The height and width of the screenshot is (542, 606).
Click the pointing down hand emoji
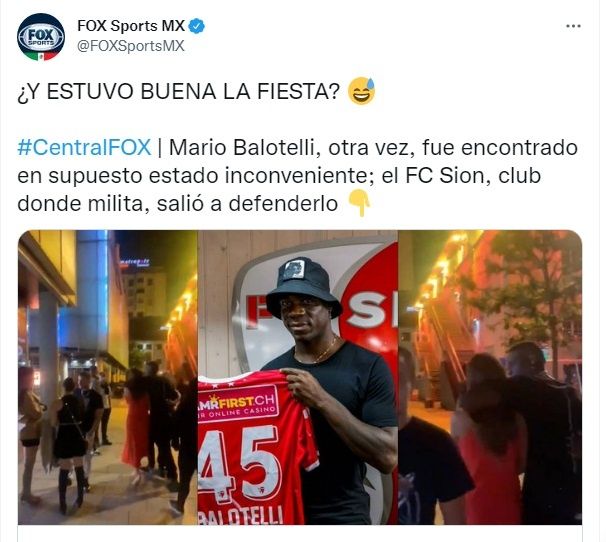point(360,203)
